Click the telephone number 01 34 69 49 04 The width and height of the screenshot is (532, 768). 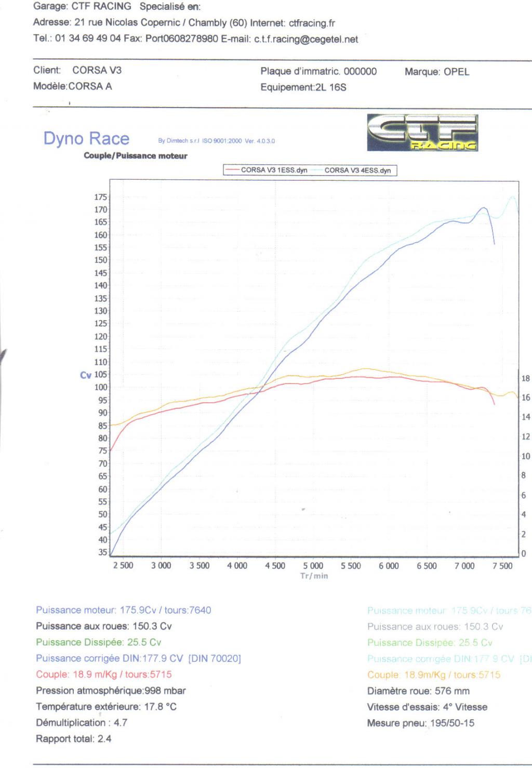(x=88, y=38)
